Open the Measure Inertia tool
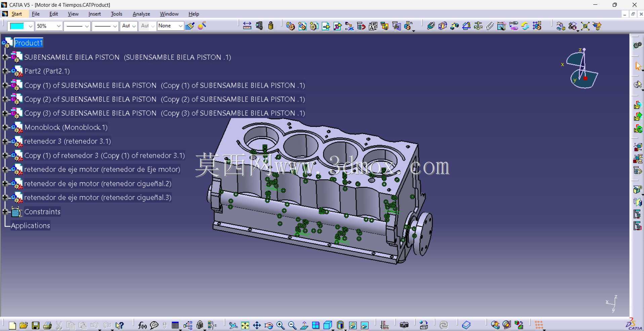The width and height of the screenshot is (644, 331). pos(271,26)
